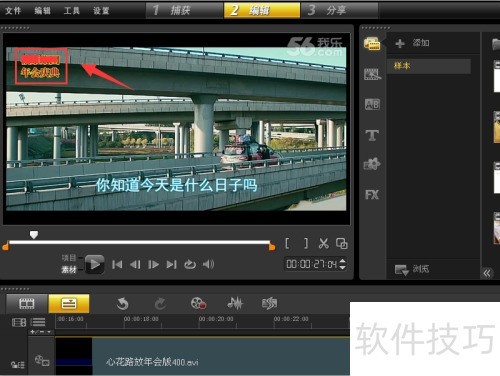Toggle the video track button
The height and width of the screenshot is (376, 500).
click(x=42, y=361)
